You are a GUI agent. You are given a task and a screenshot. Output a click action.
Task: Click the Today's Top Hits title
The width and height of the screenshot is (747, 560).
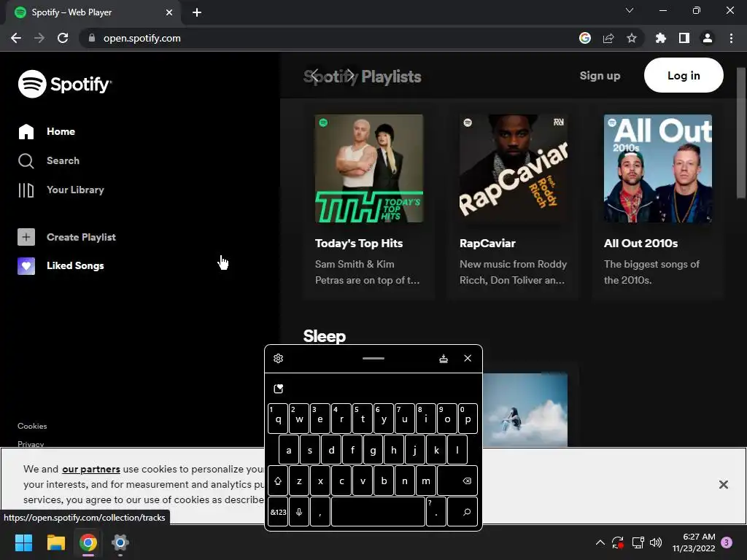359,244
